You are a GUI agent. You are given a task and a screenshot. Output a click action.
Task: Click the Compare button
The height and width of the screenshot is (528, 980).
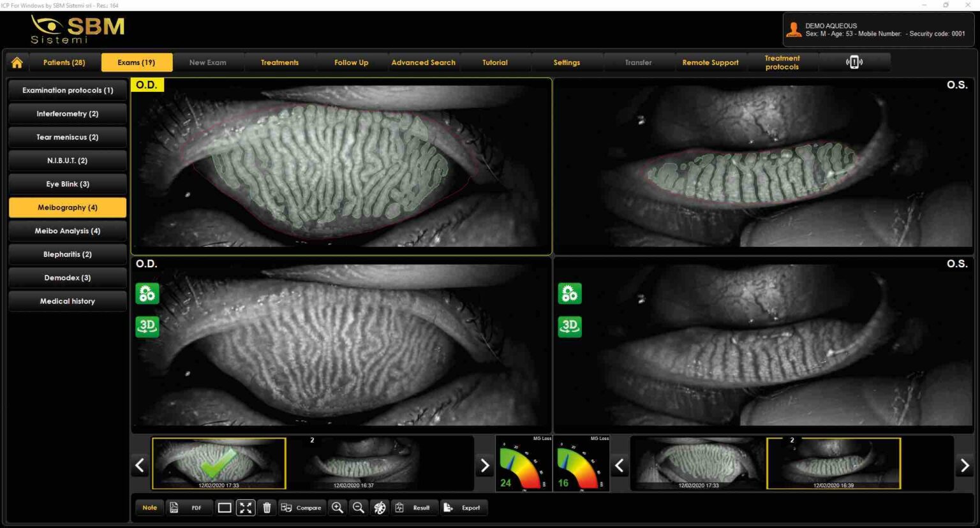(x=301, y=508)
